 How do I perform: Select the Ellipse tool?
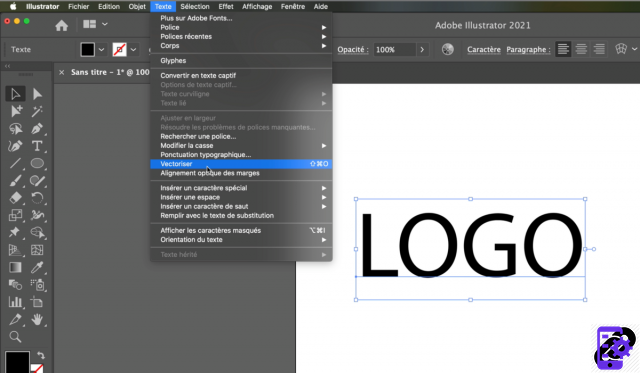37,163
